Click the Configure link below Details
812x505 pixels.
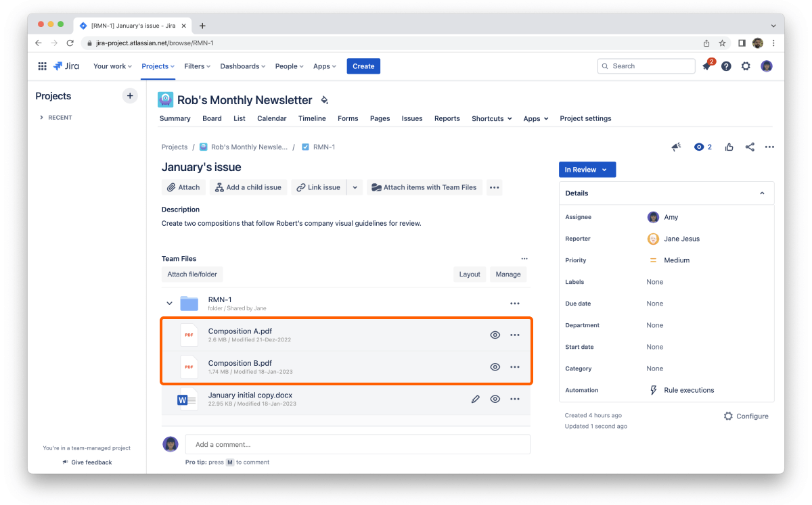[x=746, y=416]
